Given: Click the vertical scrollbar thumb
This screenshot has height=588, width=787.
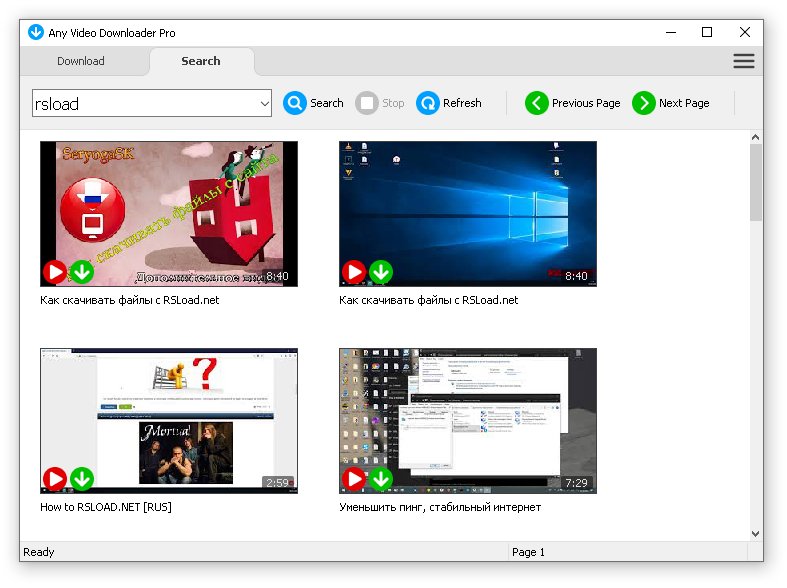Looking at the screenshot, I should pyautogui.click(x=755, y=183).
